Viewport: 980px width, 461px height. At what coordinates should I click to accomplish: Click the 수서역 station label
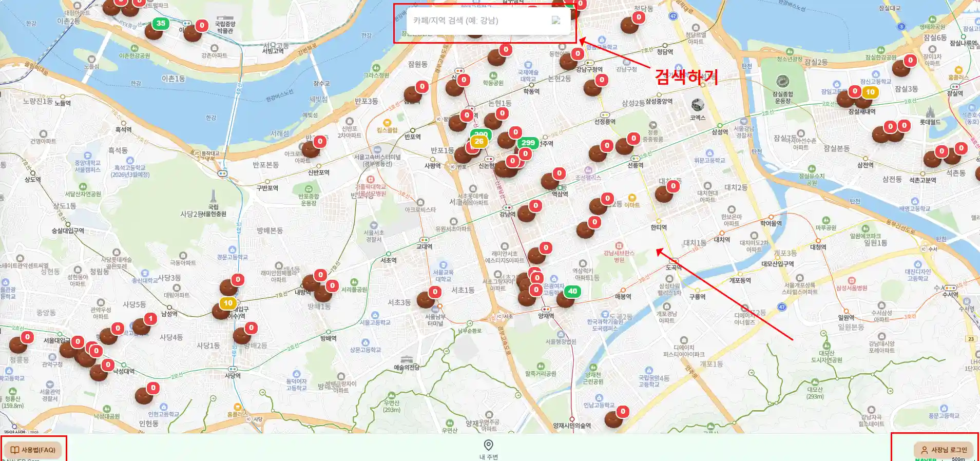click(x=950, y=295)
